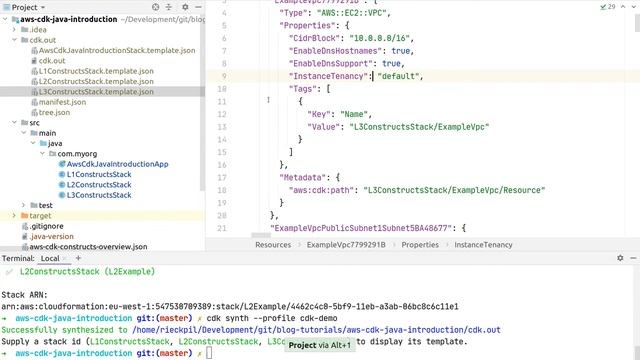Open L1ConstructsStack.template.json
Screen dimensions: 640x360
coord(96,71)
